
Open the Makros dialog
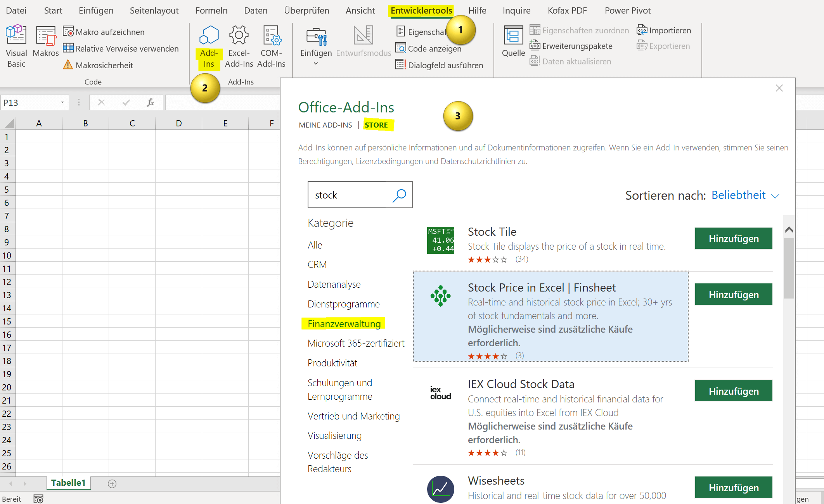(46, 42)
